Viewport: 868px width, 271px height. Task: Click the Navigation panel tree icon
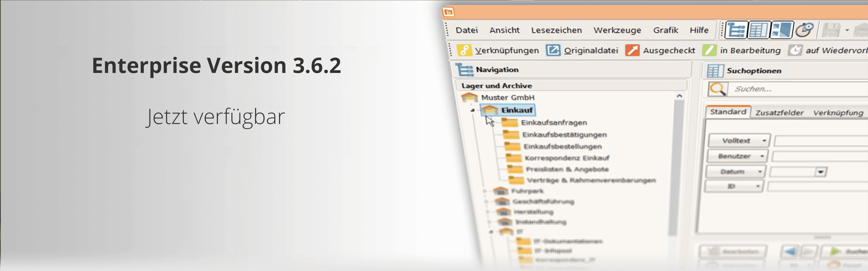tap(464, 70)
